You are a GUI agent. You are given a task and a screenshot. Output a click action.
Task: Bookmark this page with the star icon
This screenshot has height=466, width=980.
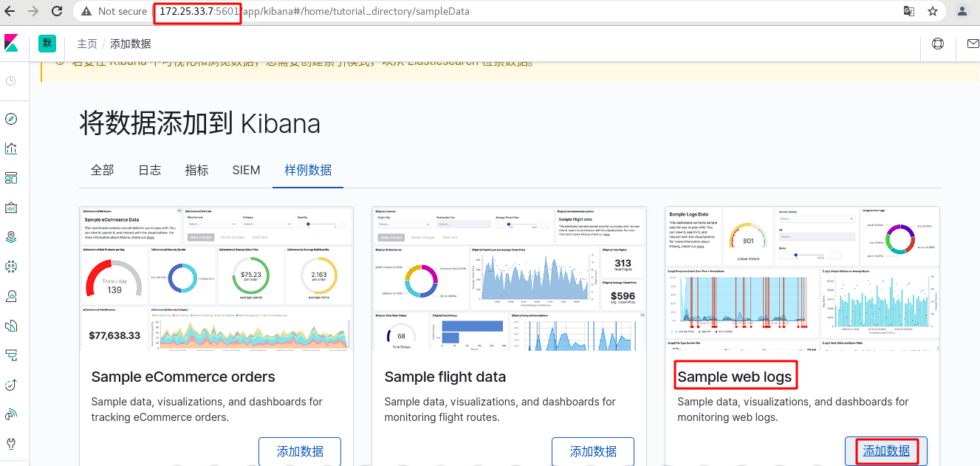[x=933, y=11]
